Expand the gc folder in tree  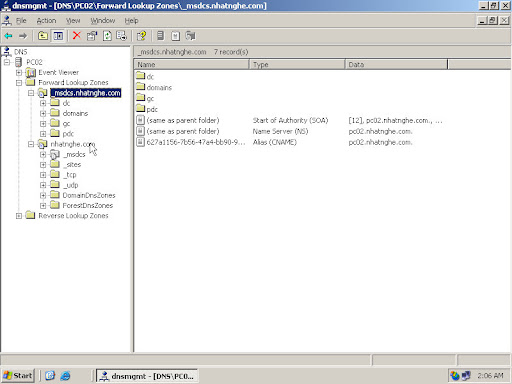(43, 124)
